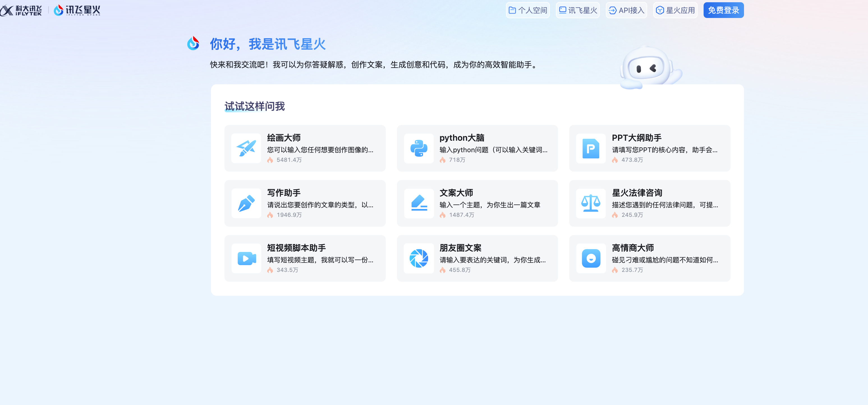Click the flame icon next to 245.9万
Image resolution: width=868 pixels, height=405 pixels.
point(615,215)
